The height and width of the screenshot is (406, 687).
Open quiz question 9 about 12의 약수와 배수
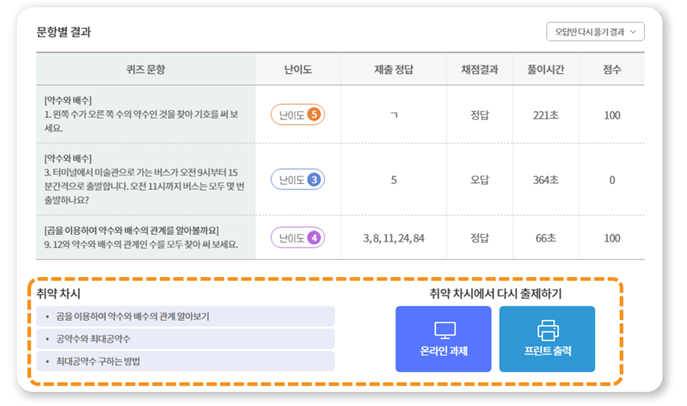click(141, 237)
